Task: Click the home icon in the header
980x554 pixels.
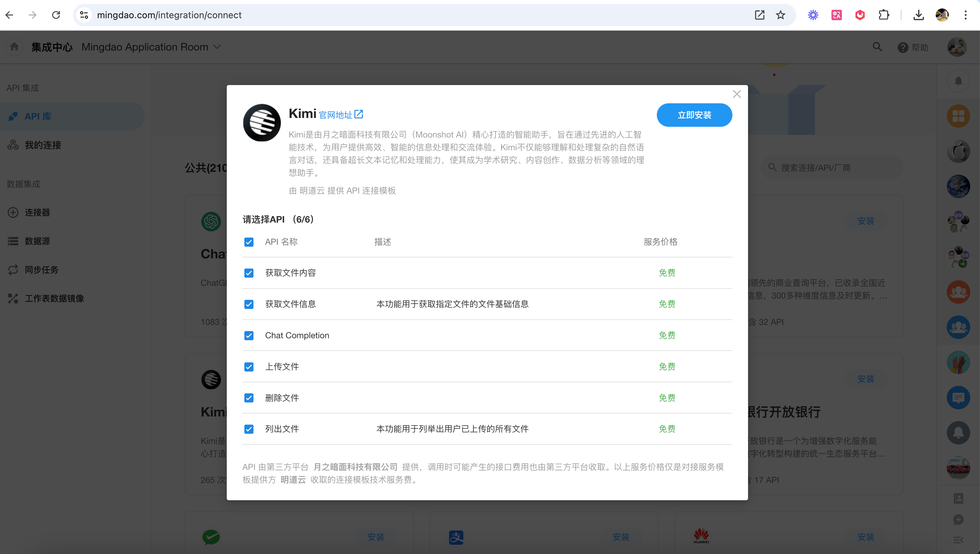Action: coord(14,47)
